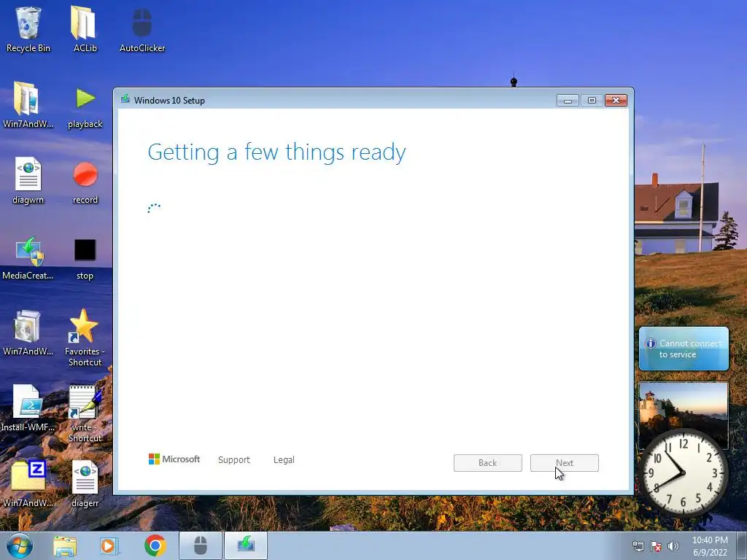Open the Windows Start orb
This screenshot has height=560, width=747.
pyautogui.click(x=20, y=545)
